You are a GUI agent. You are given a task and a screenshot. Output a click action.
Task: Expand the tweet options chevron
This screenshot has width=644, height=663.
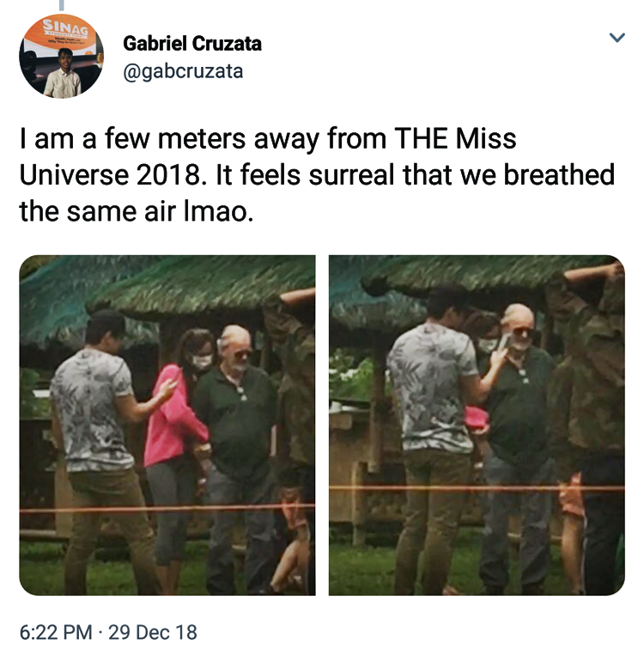[617, 38]
